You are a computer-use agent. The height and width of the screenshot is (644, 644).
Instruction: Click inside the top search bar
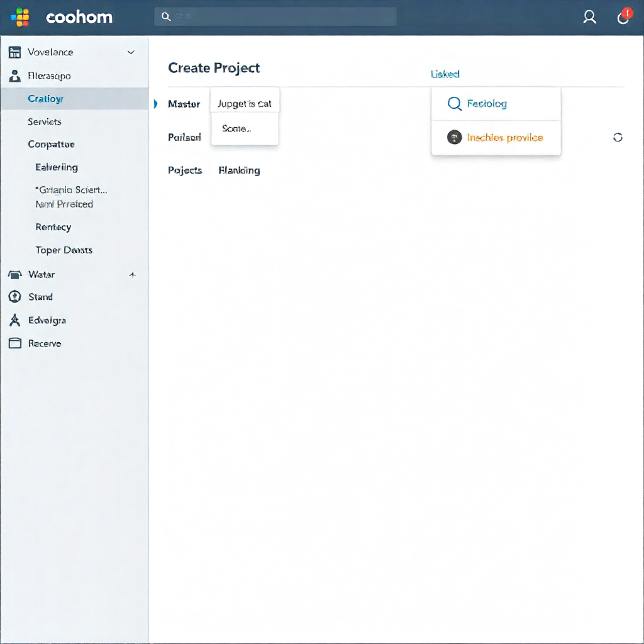275,16
